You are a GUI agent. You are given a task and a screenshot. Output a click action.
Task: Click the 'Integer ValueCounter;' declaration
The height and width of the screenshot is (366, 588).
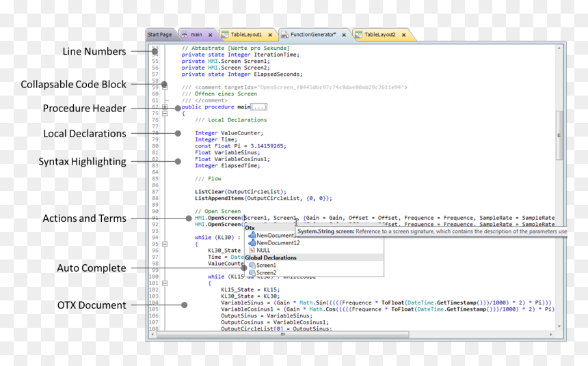(229, 133)
